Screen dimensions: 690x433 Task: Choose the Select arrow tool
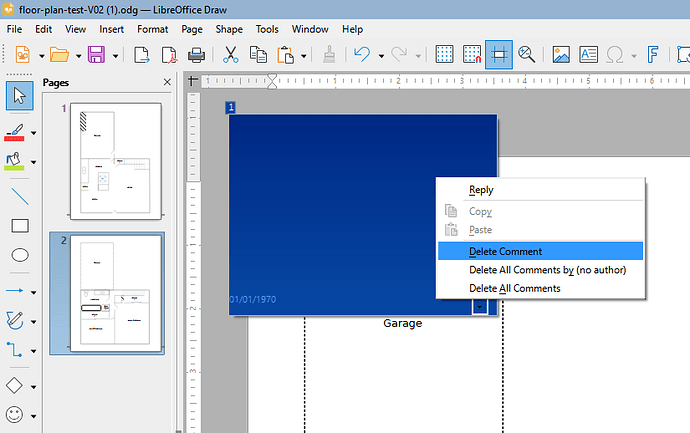(19, 95)
